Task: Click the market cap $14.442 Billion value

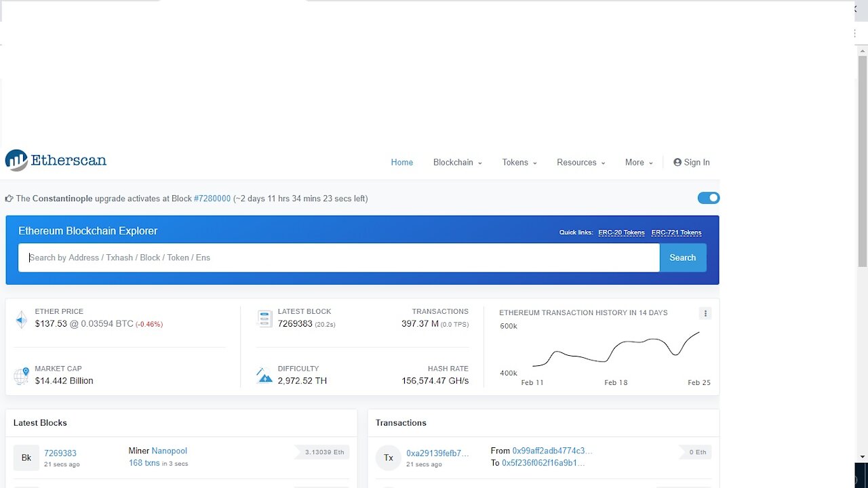Action: click(64, 381)
